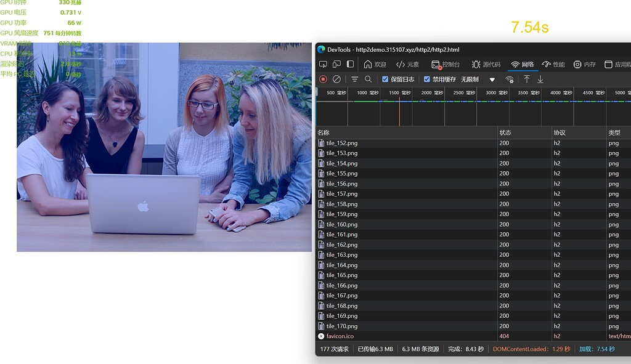Viewport: 631px width, 364px height.
Task: Click the 177 次请求 status bar entry
Action: [335, 349]
